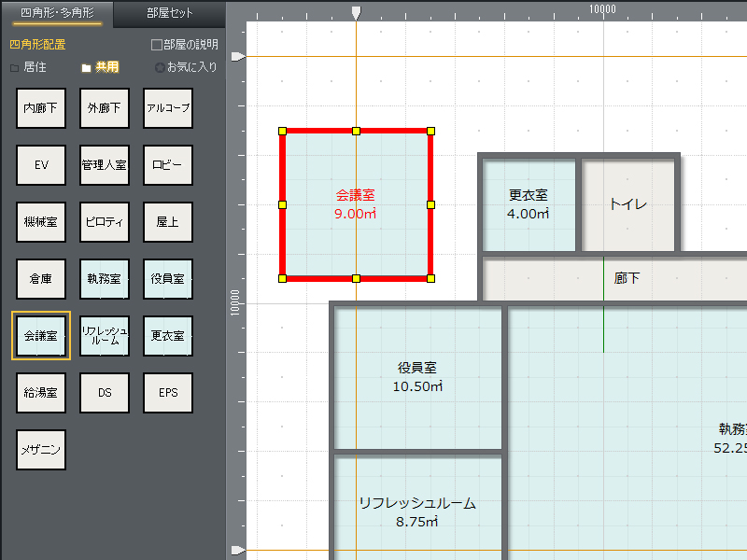Select the 機械室 room tile
Image resolution: width=747 pixels, height=560 pixels.
tap(41, 222)
